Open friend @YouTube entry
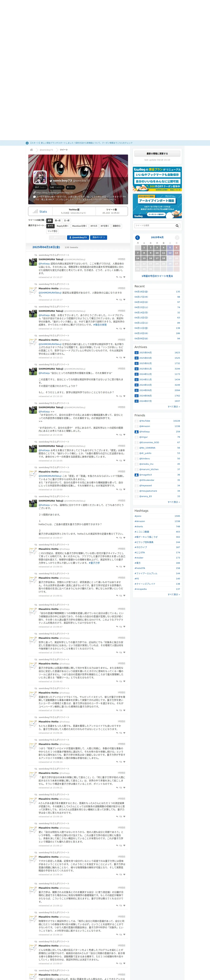210x980 pixels. 157,421
